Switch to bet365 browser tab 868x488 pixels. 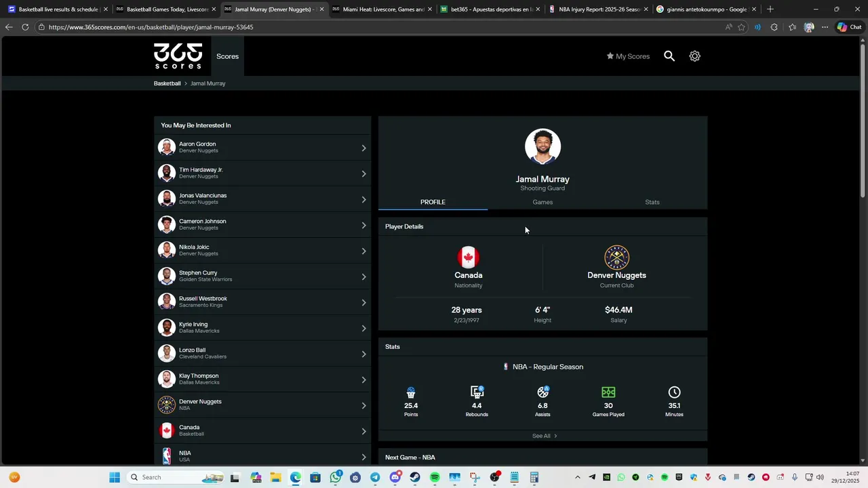(490, 9)
